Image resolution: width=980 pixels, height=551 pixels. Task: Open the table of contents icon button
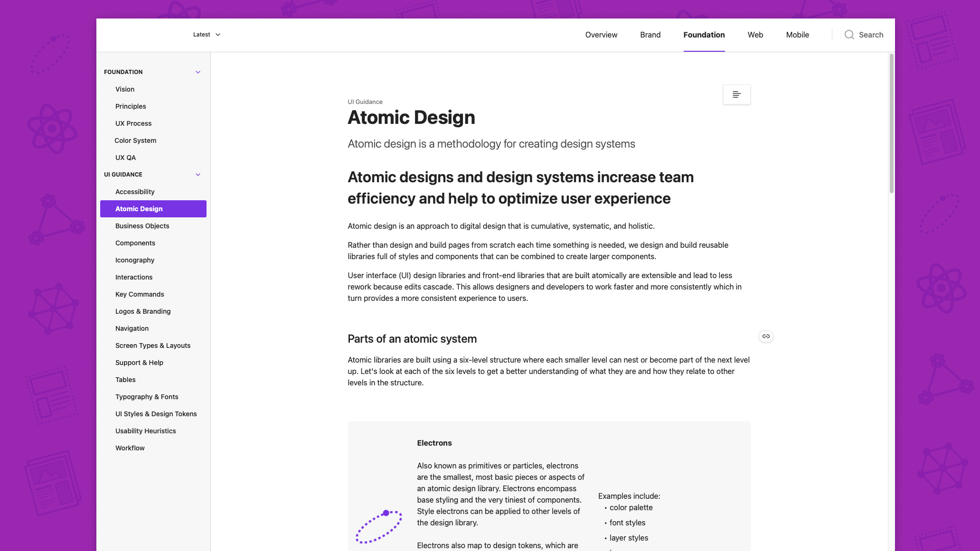(736, 94)
